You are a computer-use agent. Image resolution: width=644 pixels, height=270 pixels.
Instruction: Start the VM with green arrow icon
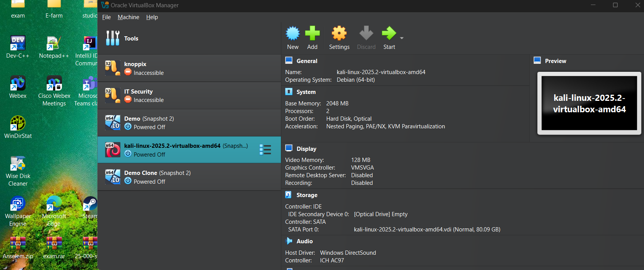(389, 34)
